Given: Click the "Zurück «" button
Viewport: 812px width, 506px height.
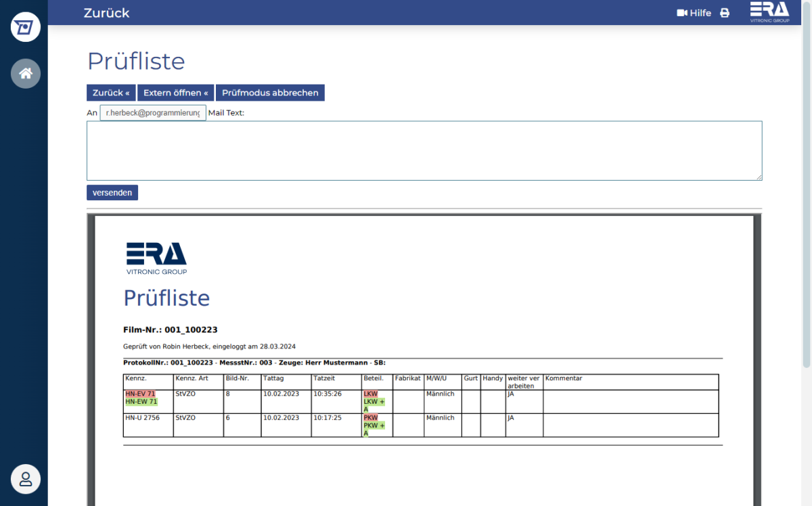Looking at the screenshot, I should [110, 93].
